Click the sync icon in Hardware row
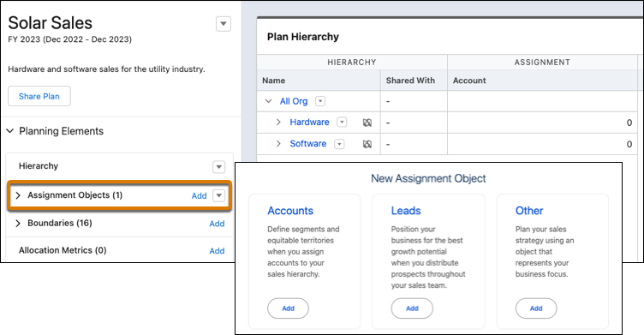 click(367, 123)
